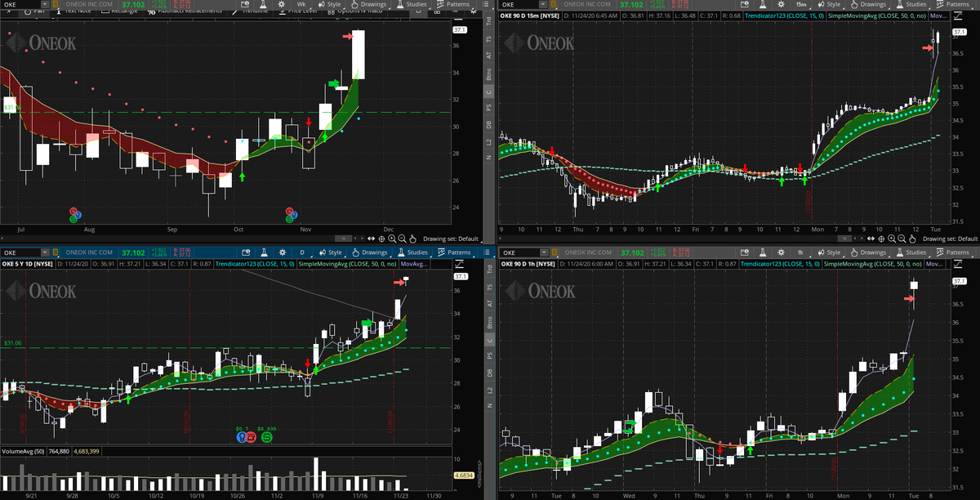Click Trendicator123 study label in daily chart header
The image size is (980, 500).
[x=255, y=266]
